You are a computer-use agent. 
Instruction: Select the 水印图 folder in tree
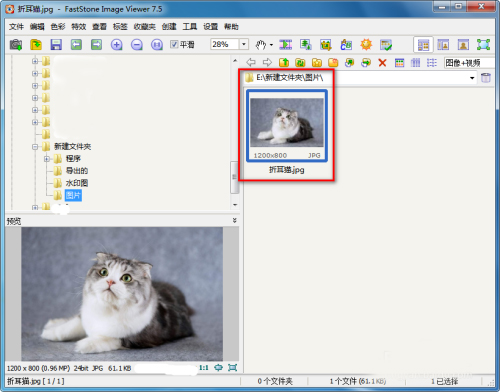pyautogui.click(x=77, y=183)
